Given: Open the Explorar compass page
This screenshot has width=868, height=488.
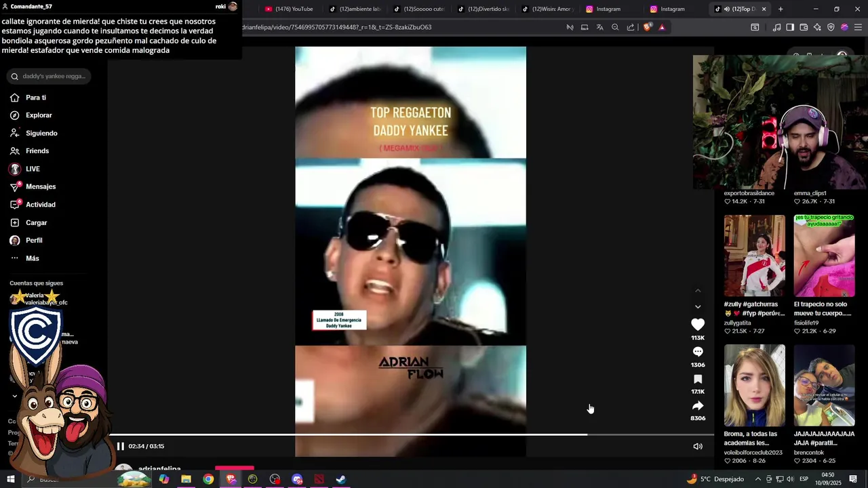Looking at the screenshot, I should [x=31, y=115].
